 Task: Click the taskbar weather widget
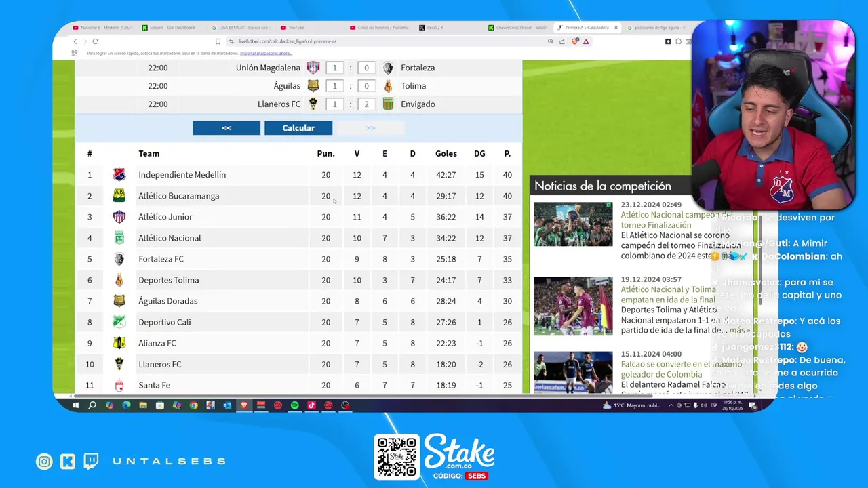(x=630, y=405)
